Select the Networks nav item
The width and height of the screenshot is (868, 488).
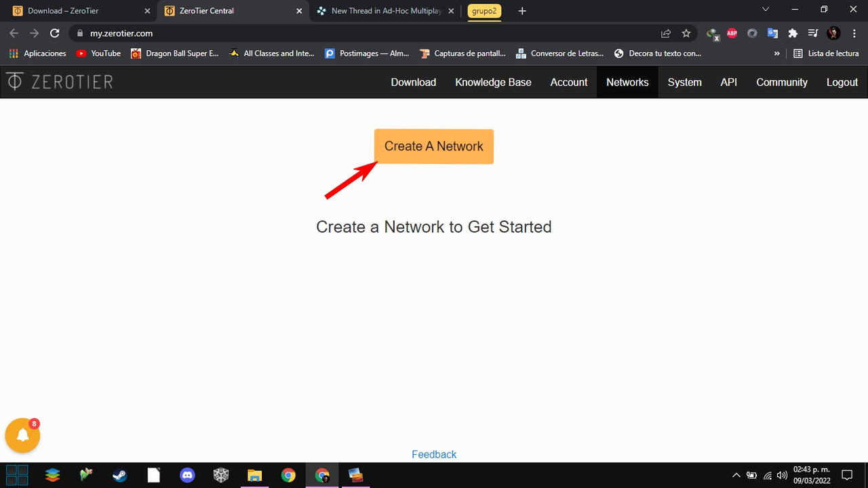click(627, 82)
